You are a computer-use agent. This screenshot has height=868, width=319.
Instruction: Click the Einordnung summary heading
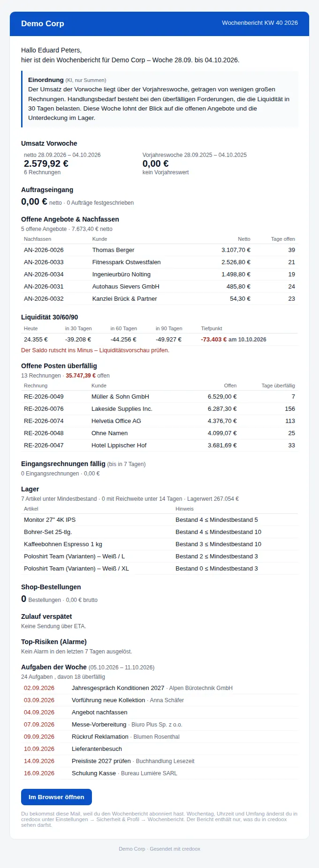46,80
